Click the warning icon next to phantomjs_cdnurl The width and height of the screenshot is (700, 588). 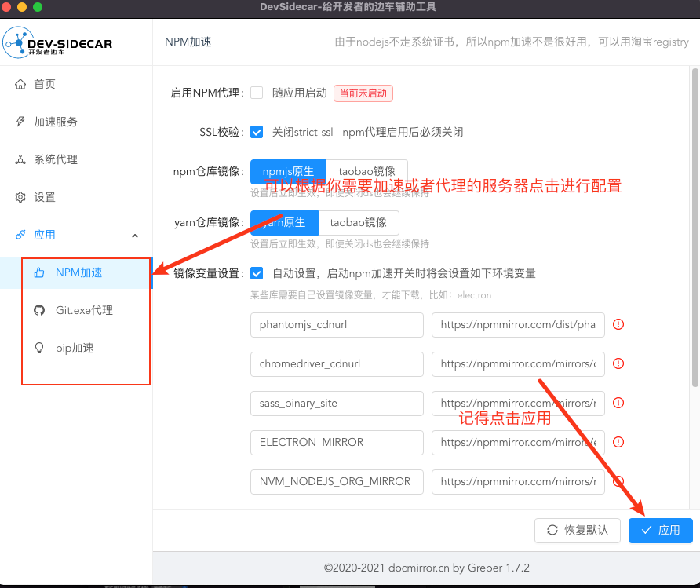coord(618,324)
